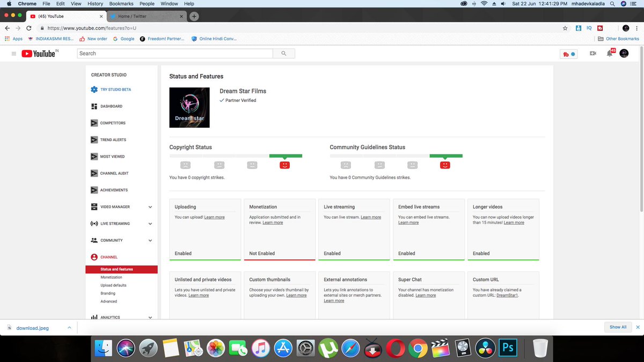Open Advanced under Channel
The image size is (644, 362).
108,301
